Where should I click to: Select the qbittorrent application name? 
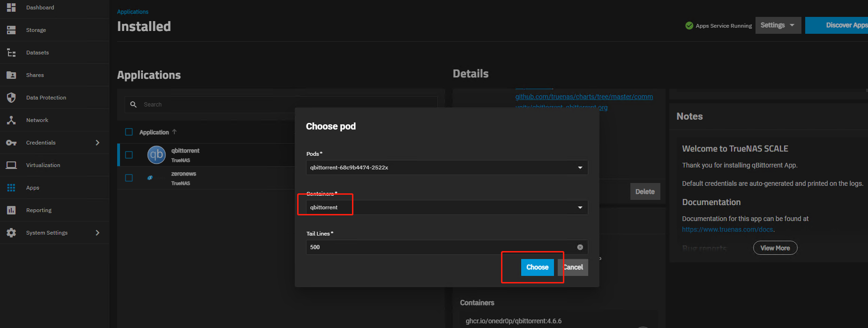[185, 151]
